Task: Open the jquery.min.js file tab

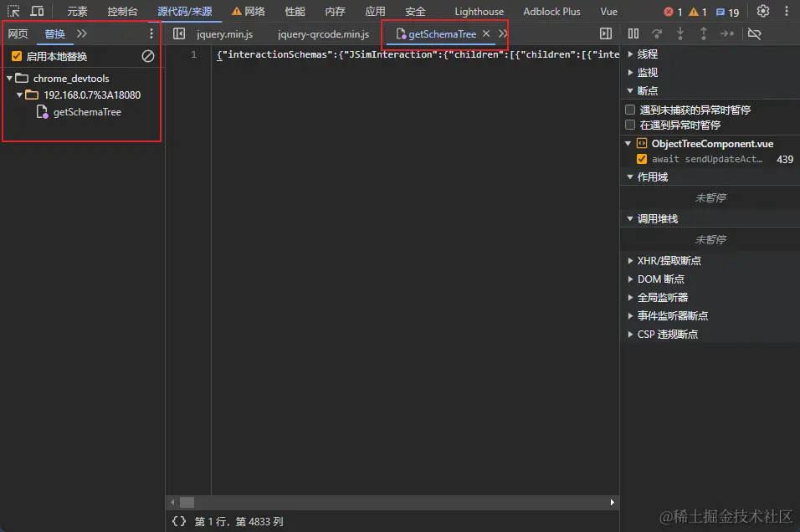Action: point(224,34)
